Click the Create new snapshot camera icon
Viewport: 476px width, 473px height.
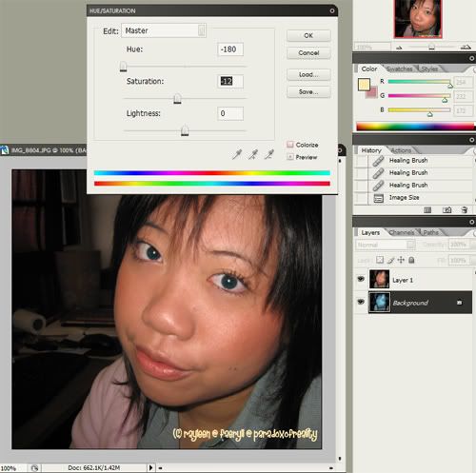pos(446,210)
